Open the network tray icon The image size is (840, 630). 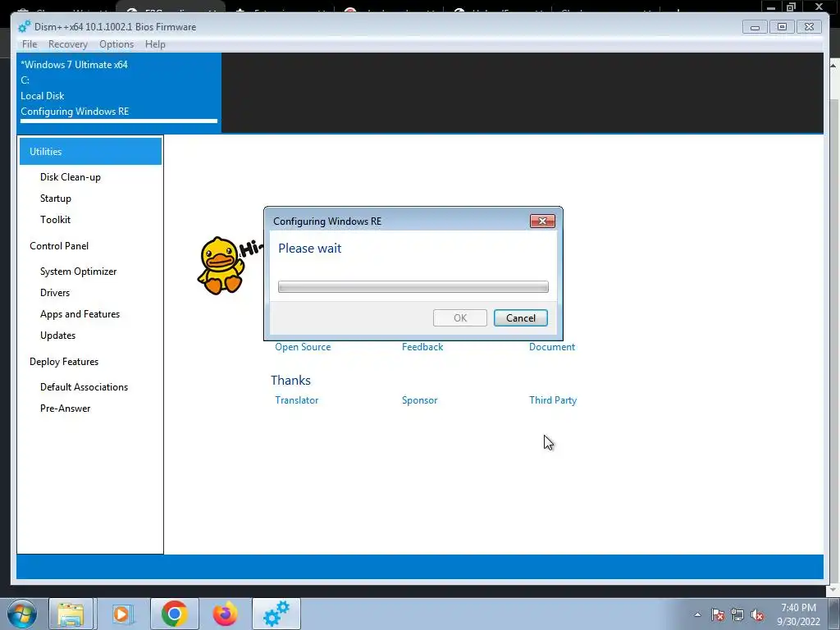tap(737, 614)
